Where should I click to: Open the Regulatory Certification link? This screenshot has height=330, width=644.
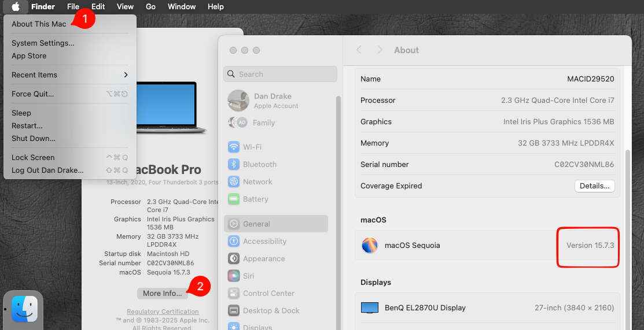163,312
